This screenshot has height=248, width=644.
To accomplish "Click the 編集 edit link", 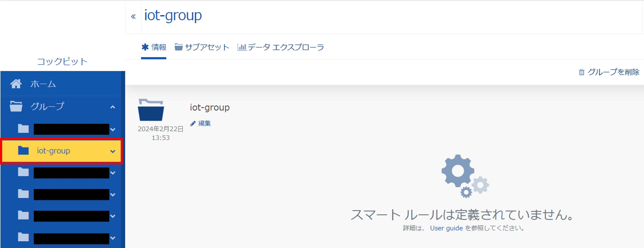I will pyautogui.click(x=204, y=123).
